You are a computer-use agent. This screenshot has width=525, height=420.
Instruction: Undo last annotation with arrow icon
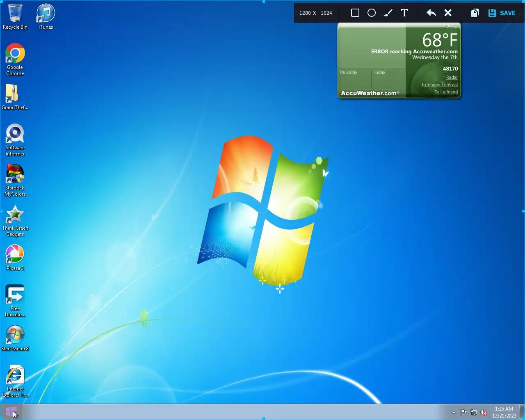(x=431, y=13)
